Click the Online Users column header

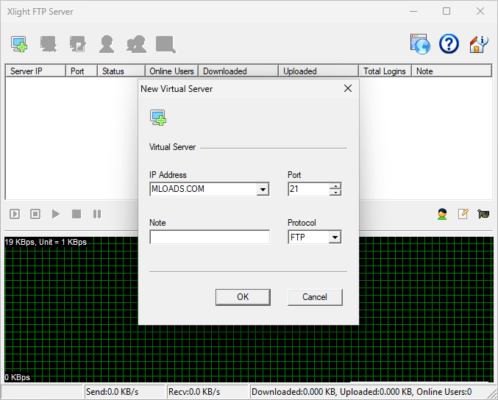172,71
